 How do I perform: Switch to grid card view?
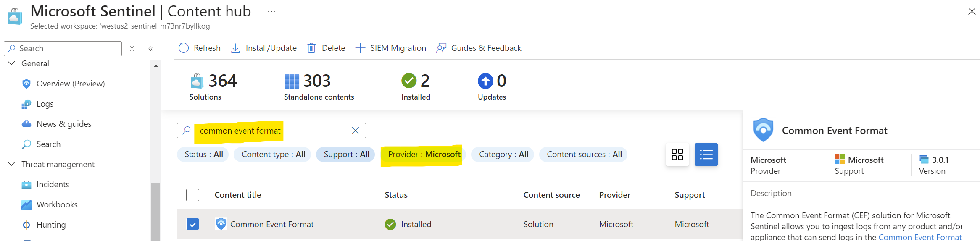tap(677, 155)
